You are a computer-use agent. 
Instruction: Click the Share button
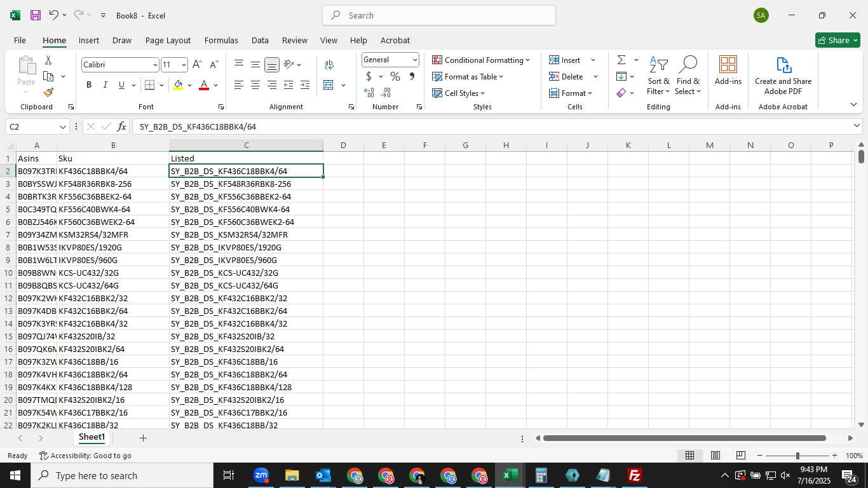pyautogui.click(x=837, y=40)
